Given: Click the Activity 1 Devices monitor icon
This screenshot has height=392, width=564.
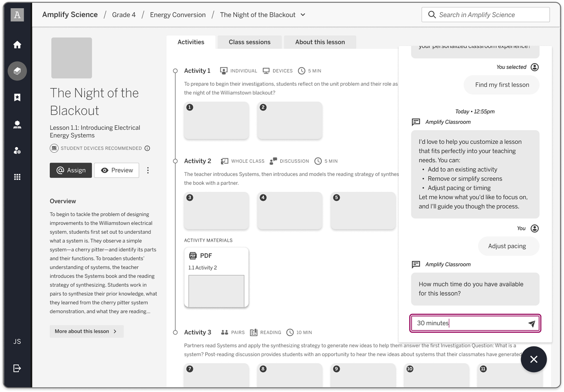Looking at the screenshot, I should [x=266, y=71].
